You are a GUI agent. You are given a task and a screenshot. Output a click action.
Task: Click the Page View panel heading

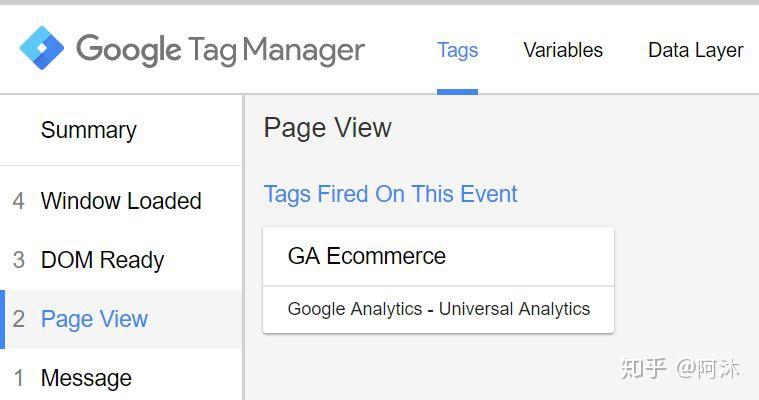327,128
